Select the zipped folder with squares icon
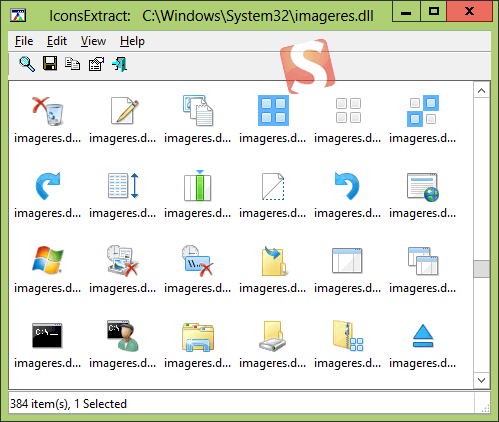The height and width of the screenshot is (422, 499). (x=348, y=336)
